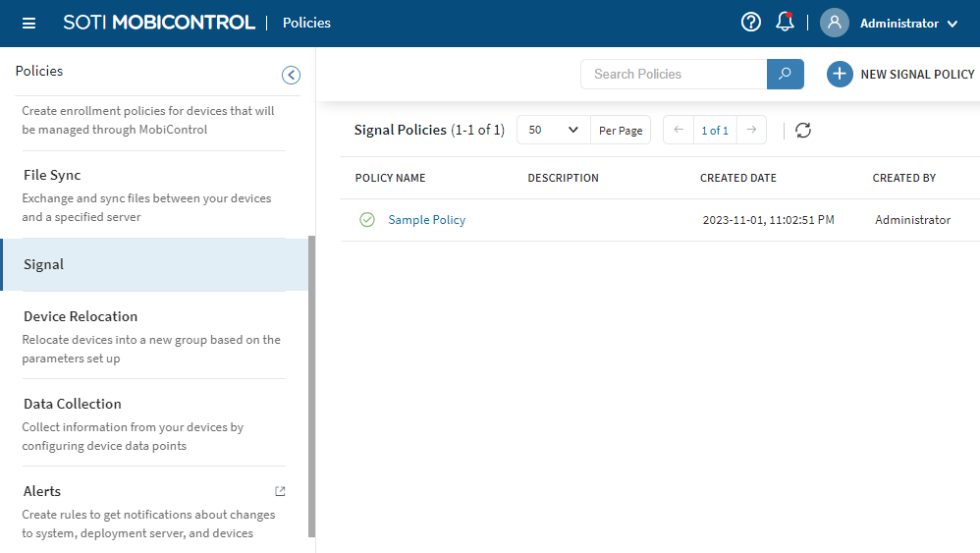Click 'Create enrollment policies for devices' description

[148, 120]
